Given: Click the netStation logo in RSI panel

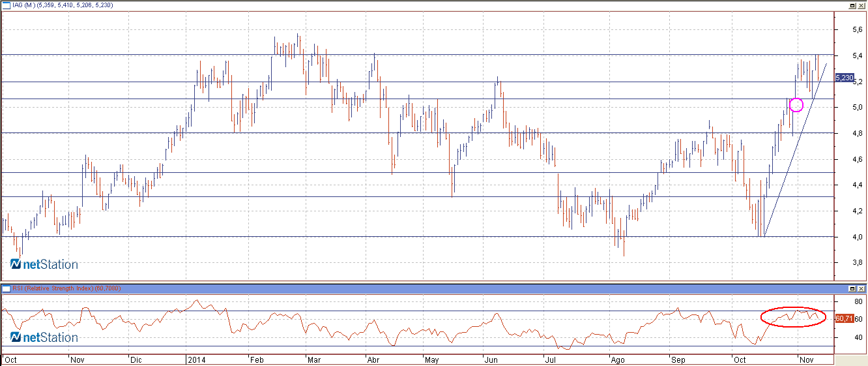Looking at the screenshot, I should pyautogui.click(x=44, y=337).
